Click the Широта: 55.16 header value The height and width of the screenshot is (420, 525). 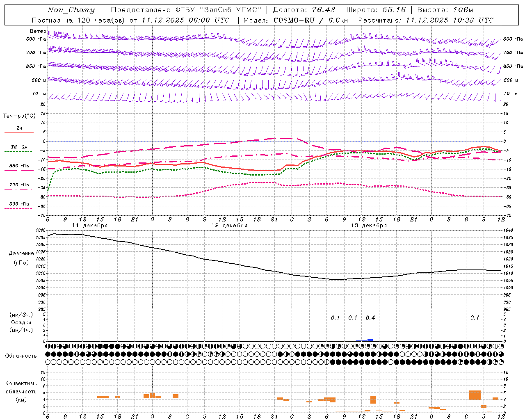(376, 10)
